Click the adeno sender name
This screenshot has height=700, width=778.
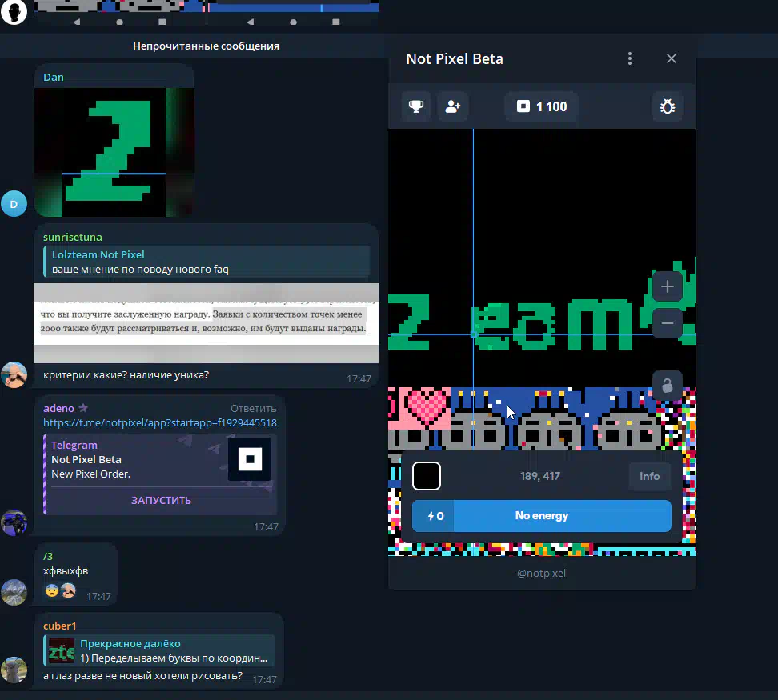(x=58, y=408)
